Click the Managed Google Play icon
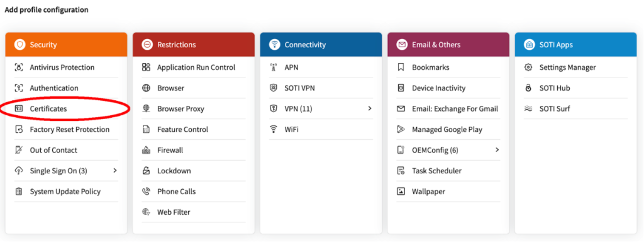This screenshot has width=644, height=242. pyautogui.click(x=401, y=130)
